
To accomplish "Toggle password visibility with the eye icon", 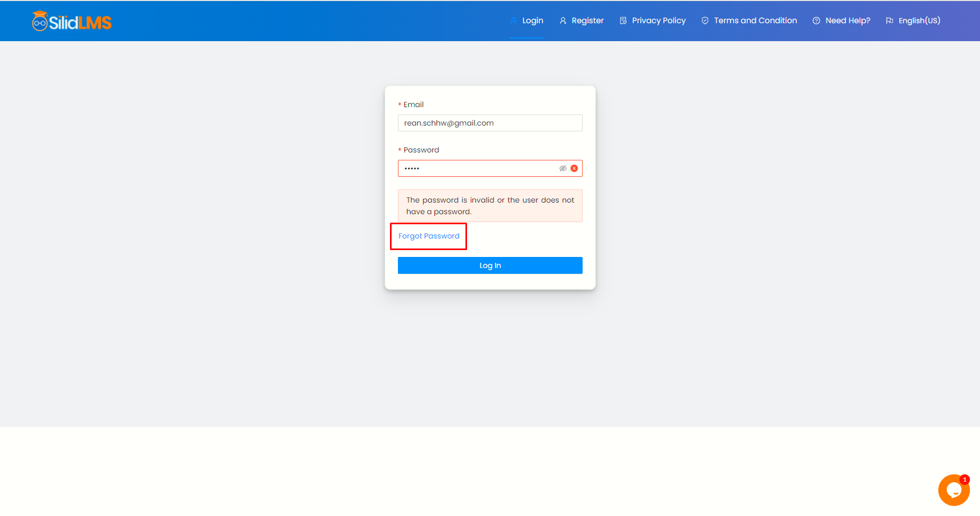I will pyautogui.click(x=563, y=168).
